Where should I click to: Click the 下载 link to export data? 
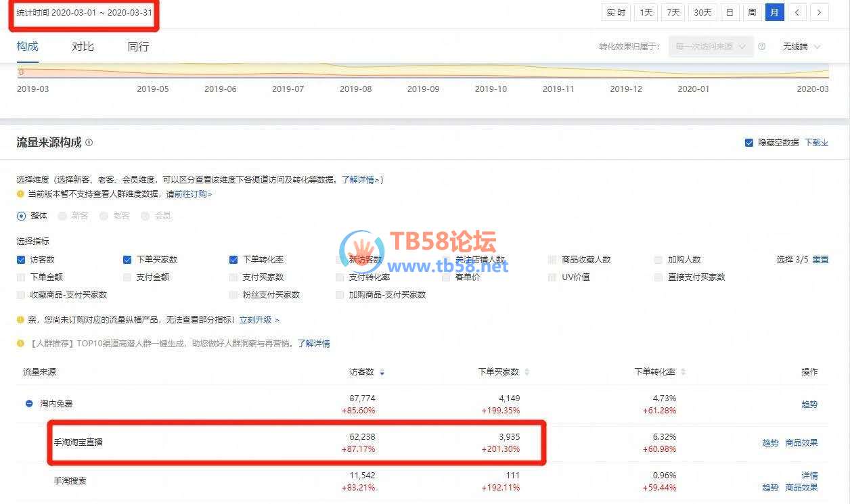click(x=816, y=143)
